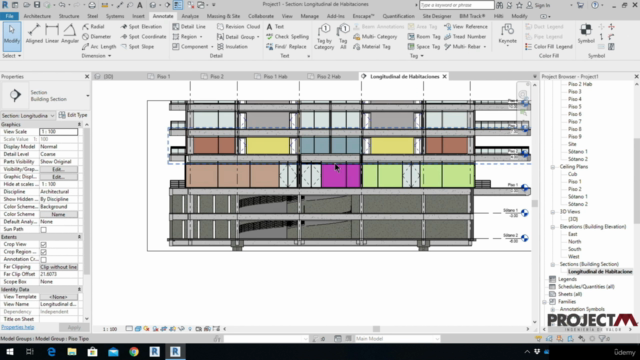
Task: Open the Structure ribbon tab
Action: coord(69,16)
